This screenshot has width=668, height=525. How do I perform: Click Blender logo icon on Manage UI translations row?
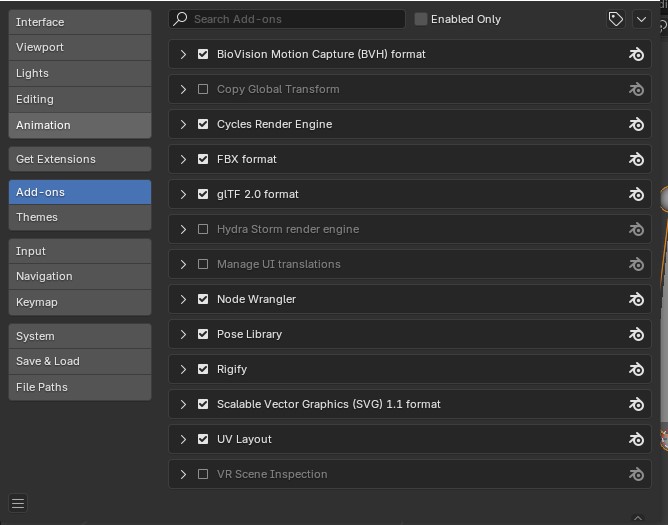[x=636, y=264]
